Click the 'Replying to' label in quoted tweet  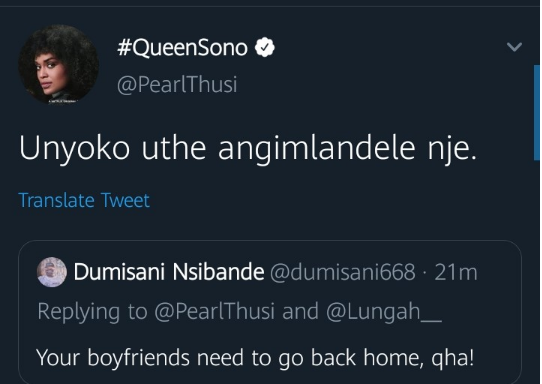[92, 312]
